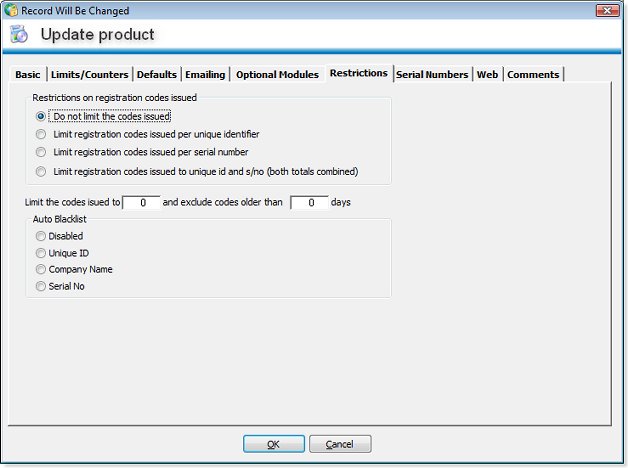Select Serial No for Auto Blacklist
The height and width of the screenshot is (468, 628).
coord(41,286)
